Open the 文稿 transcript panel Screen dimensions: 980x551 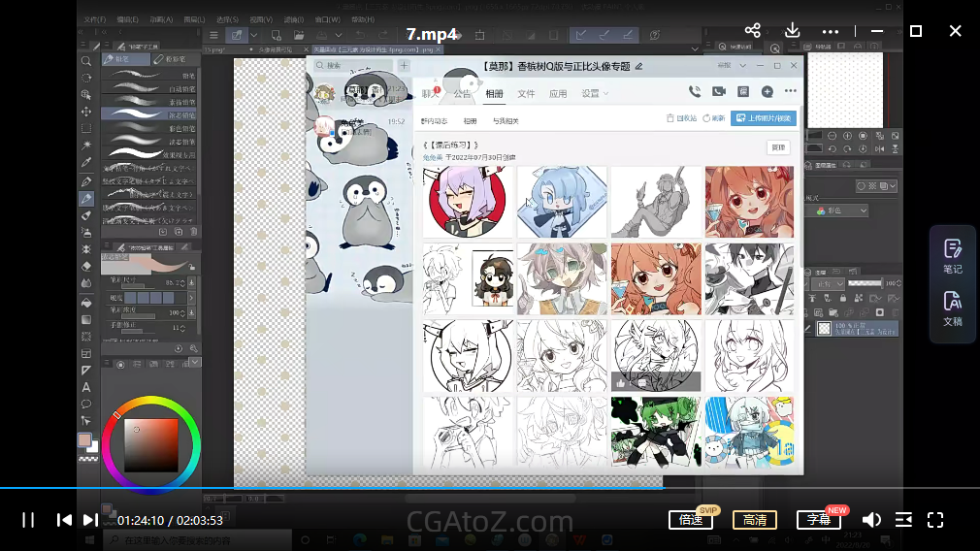pyautogui.click(x=952, y=308)
